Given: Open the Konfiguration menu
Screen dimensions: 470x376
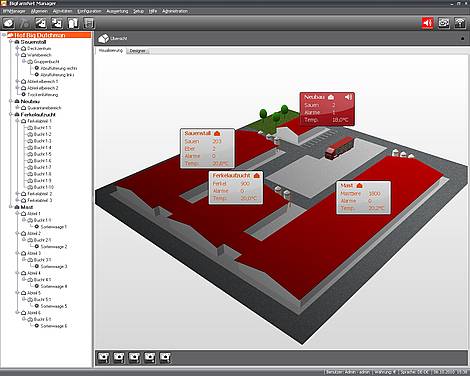Looking at the screenshot, I should (x=89, y=11).
